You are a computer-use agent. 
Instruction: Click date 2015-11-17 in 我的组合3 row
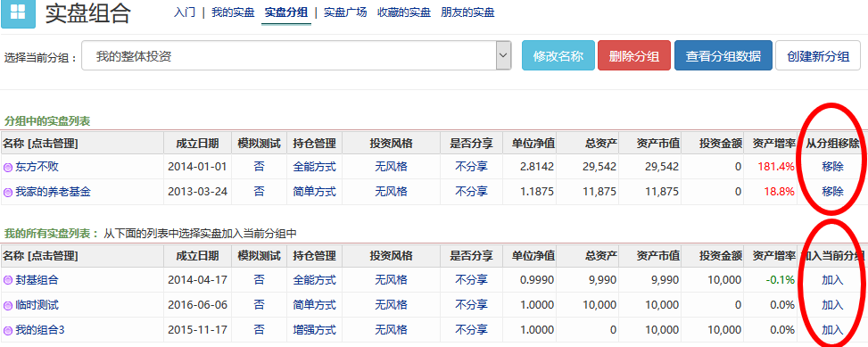(197, 330)
